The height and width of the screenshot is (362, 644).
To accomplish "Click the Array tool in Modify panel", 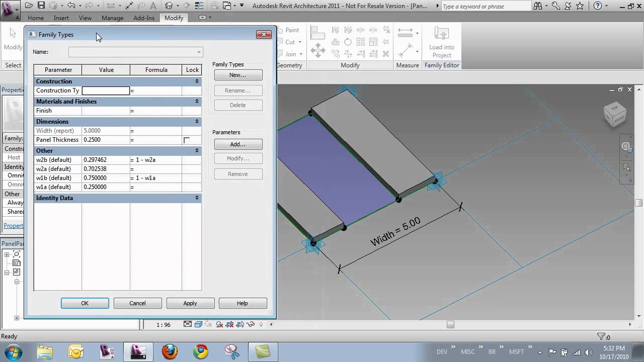I will tap(360, 41).
